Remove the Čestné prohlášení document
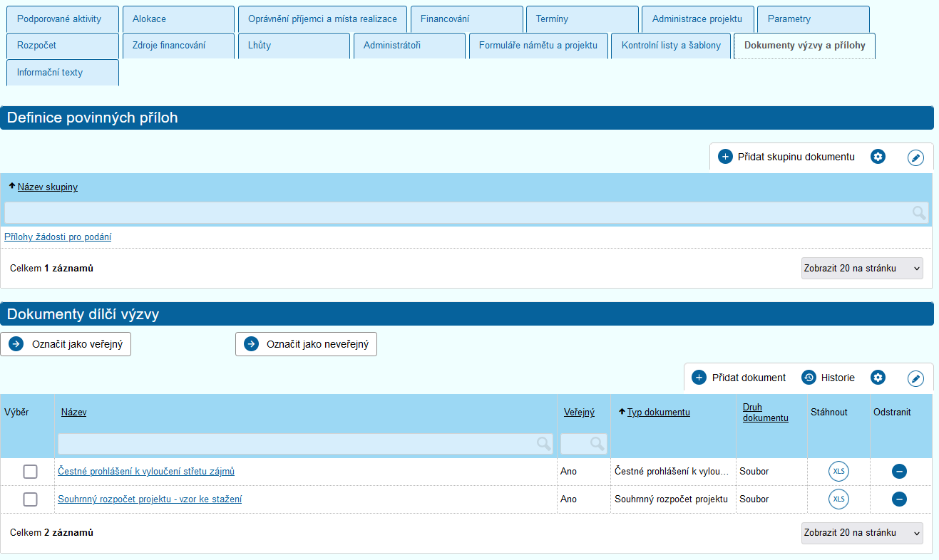The height and width of the screenshot is (560, 939). pyautogui.click(x=899, y=472)
